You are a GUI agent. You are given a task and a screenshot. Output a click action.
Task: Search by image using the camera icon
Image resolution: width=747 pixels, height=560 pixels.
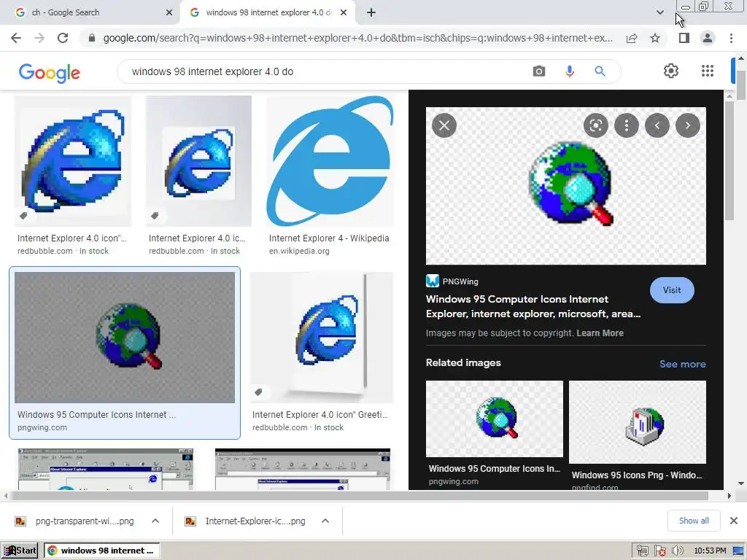point(539,71)
